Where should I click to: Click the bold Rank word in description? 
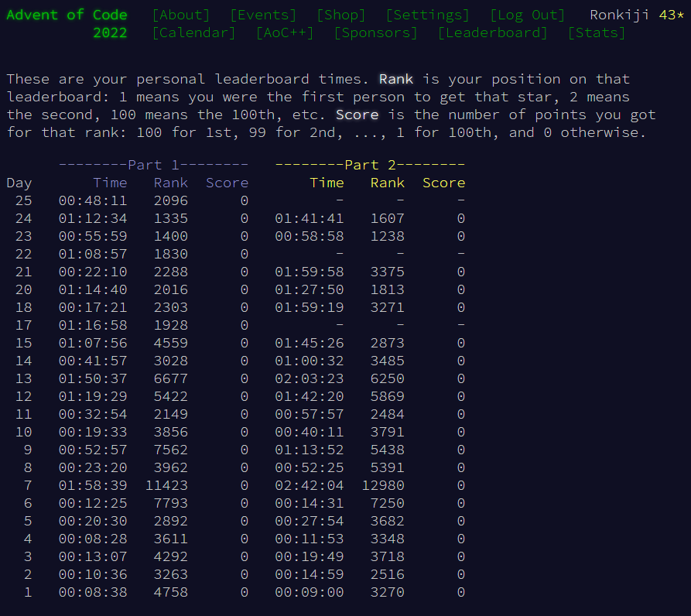(x=395, y=79)
